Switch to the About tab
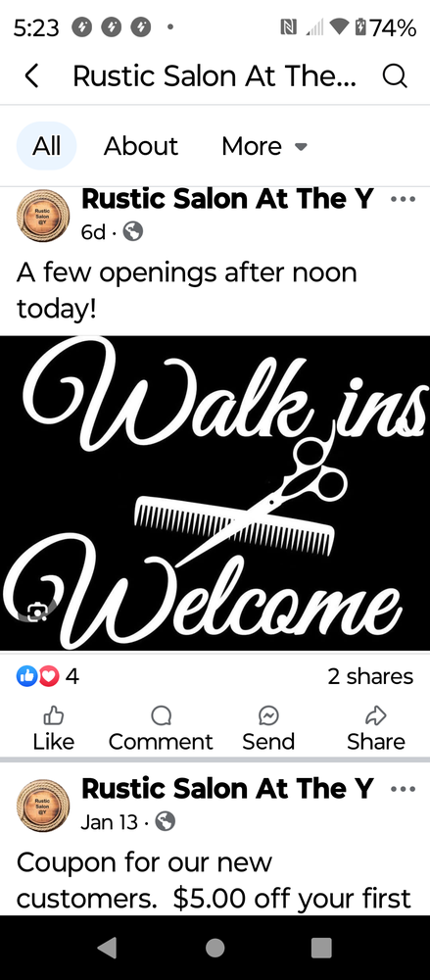The width and height of the screenshot is (430, 980). point(141,146)
